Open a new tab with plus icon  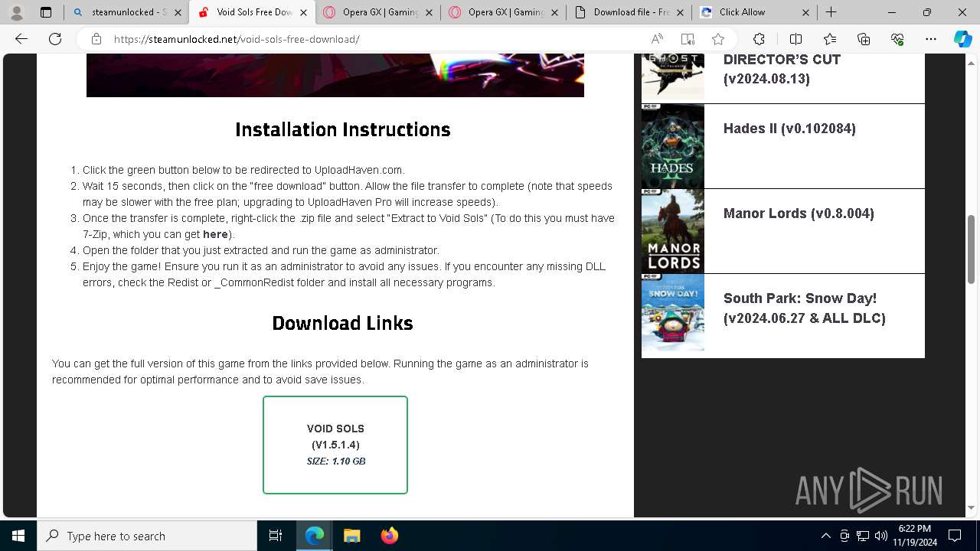pos(831,12)
